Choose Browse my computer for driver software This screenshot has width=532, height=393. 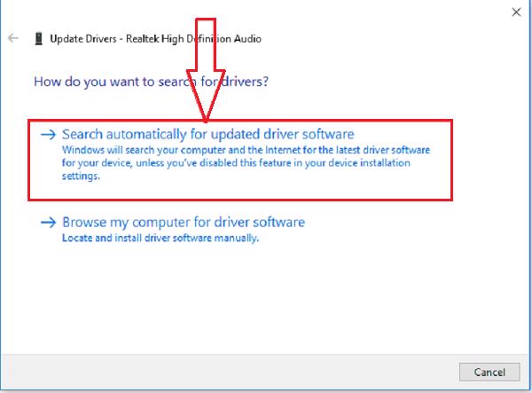(x=184, y=223)
